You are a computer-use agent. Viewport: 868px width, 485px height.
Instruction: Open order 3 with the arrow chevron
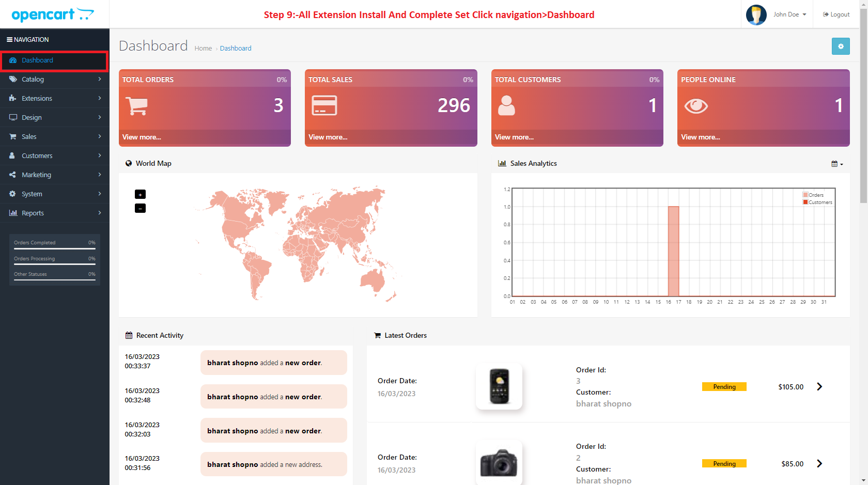pos(819,387)
